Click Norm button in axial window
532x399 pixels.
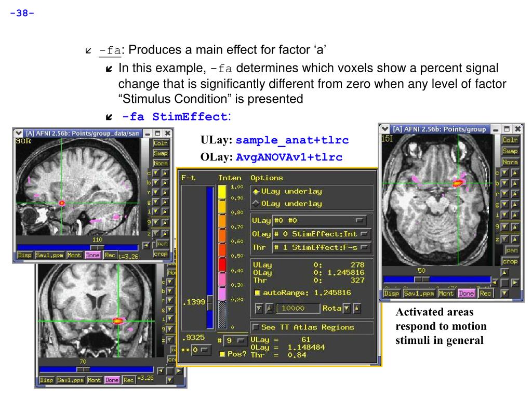point(510,162)
